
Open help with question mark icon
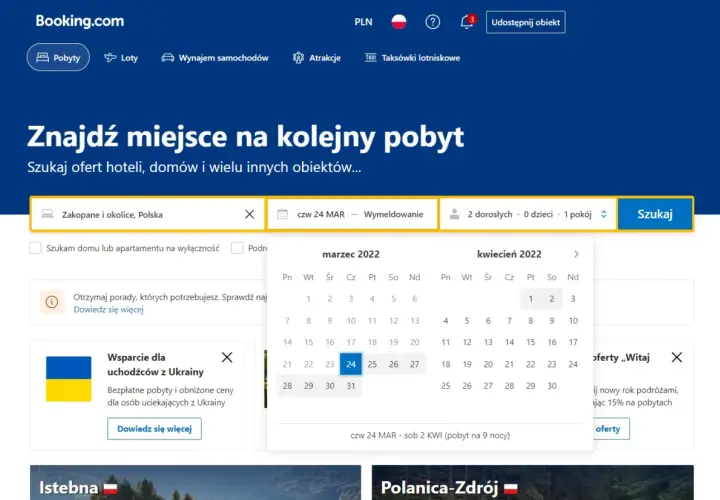point(433,22)
